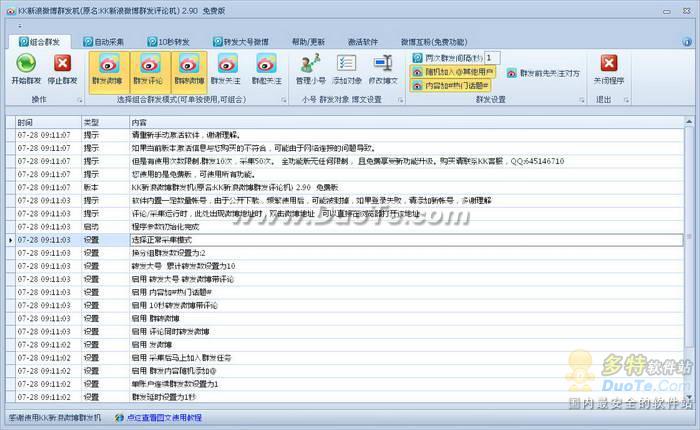Expand the 操作 group launcher
700x430 pixels.
pos(80,100)
